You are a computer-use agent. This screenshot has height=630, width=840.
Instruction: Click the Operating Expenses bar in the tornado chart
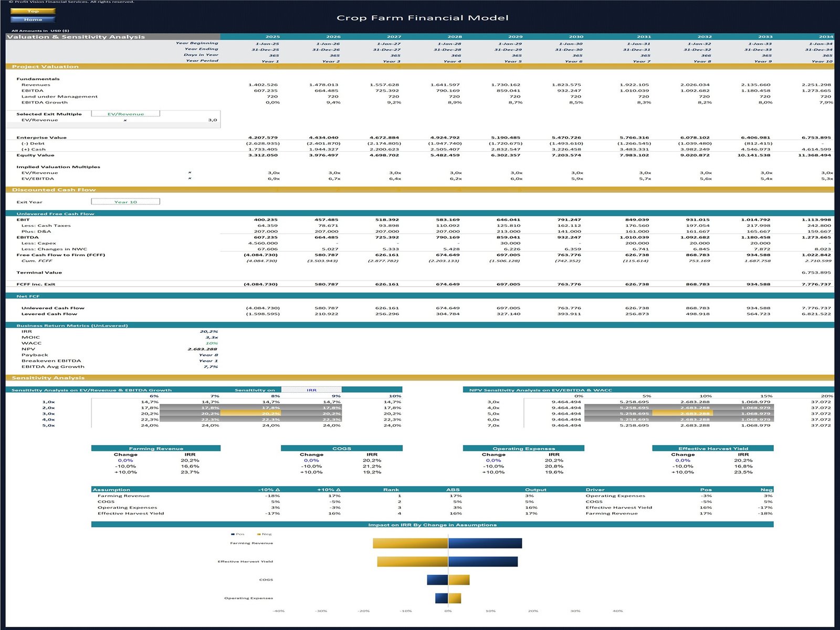coord(447,597)
